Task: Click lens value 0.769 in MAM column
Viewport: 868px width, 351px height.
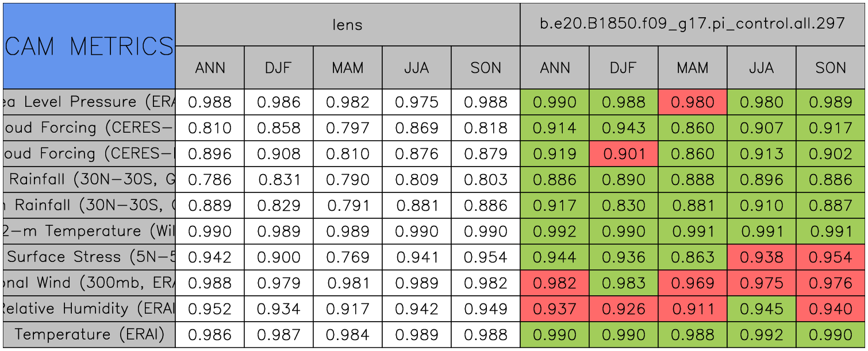Action: pos(347,257)
